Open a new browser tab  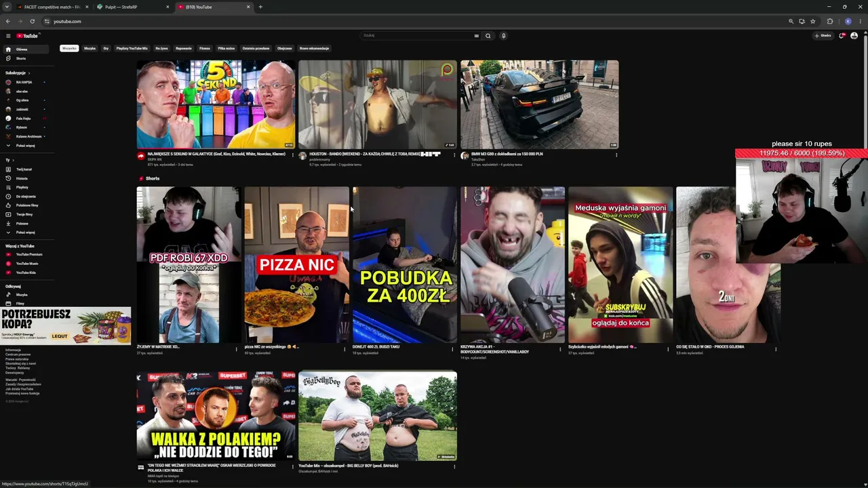[260, 7]
